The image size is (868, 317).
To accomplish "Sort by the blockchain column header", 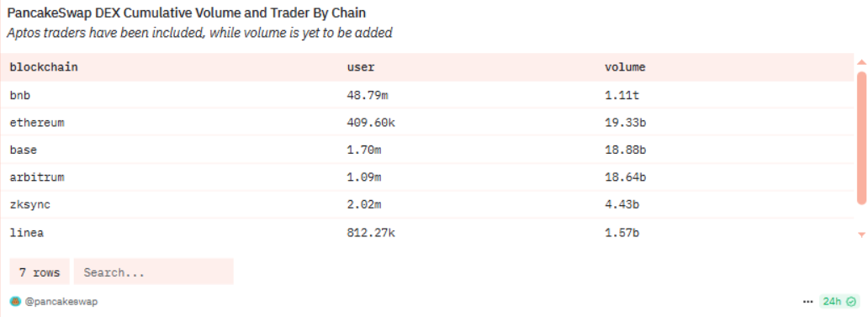I will (44, 67).
